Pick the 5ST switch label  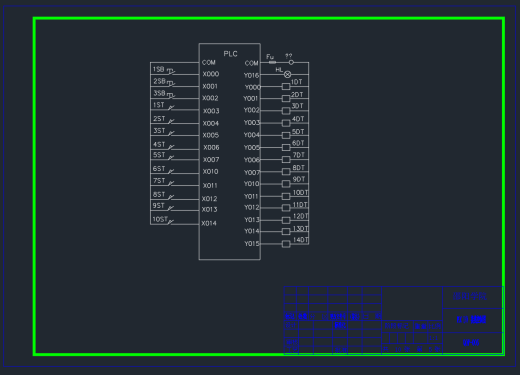(159, 155)
